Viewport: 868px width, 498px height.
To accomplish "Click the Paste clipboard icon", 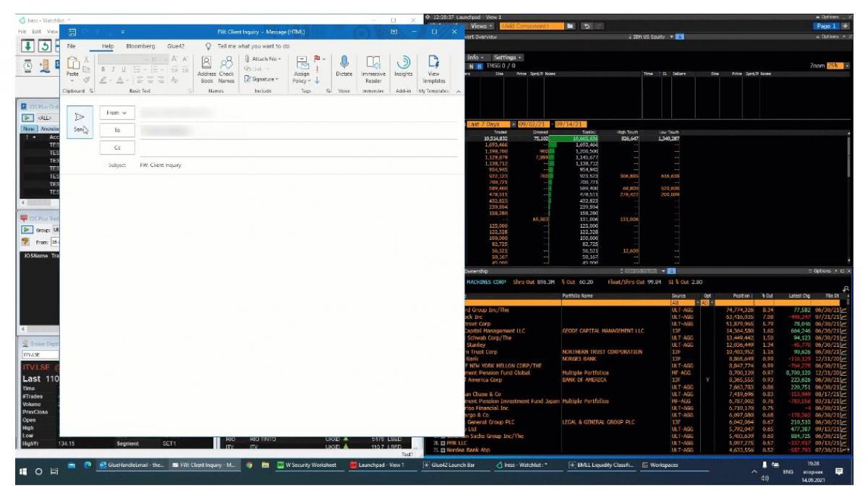I will 72,65.
